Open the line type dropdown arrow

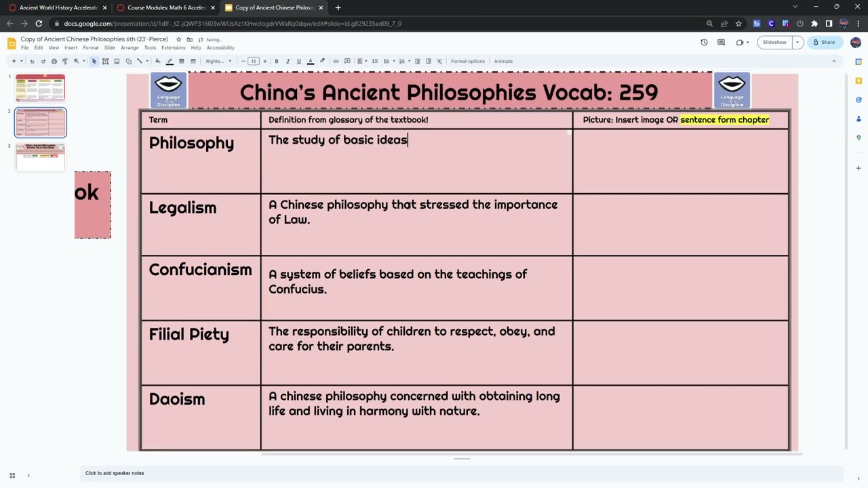point(147,61)
